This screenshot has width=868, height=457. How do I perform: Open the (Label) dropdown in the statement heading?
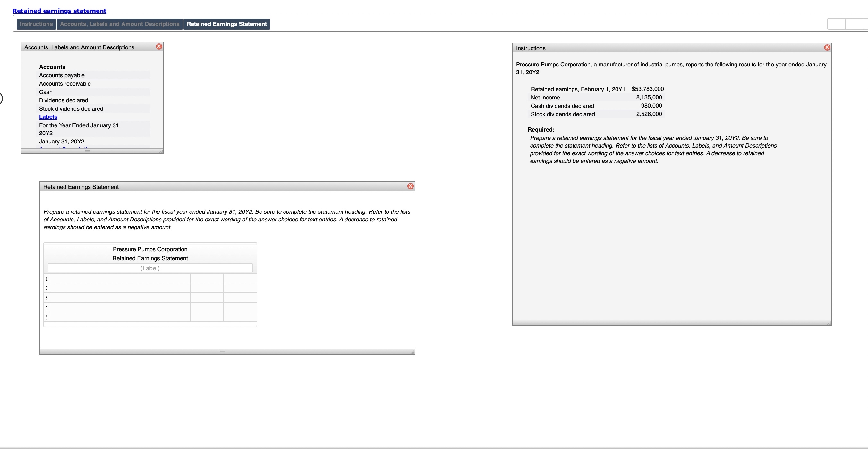[150, 268]
